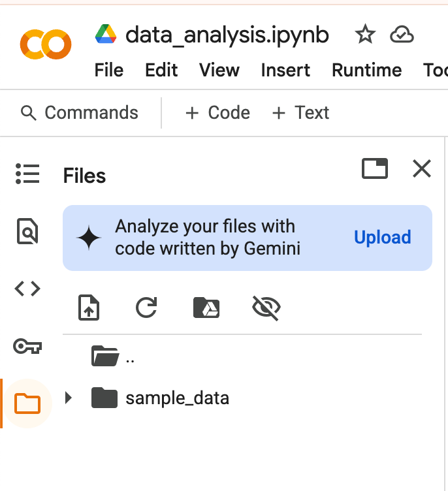Open the Secrets key icon
448x491 pixels.
[27, 346]
